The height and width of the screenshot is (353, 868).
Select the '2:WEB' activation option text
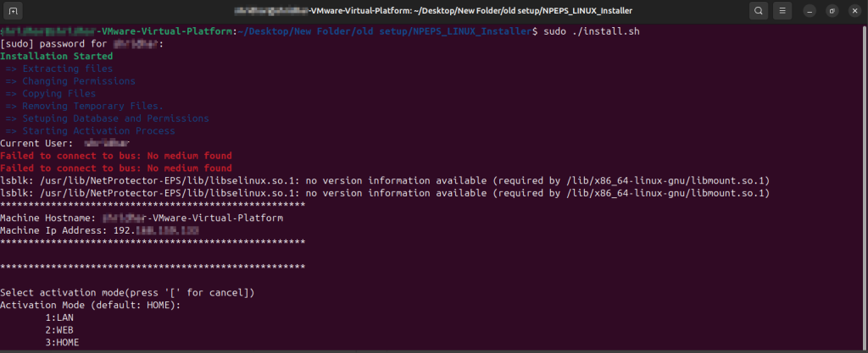coord(59,329)
